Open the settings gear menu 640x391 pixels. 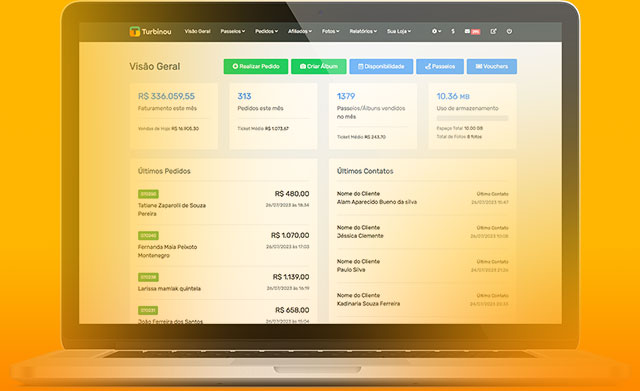point(436,31)
